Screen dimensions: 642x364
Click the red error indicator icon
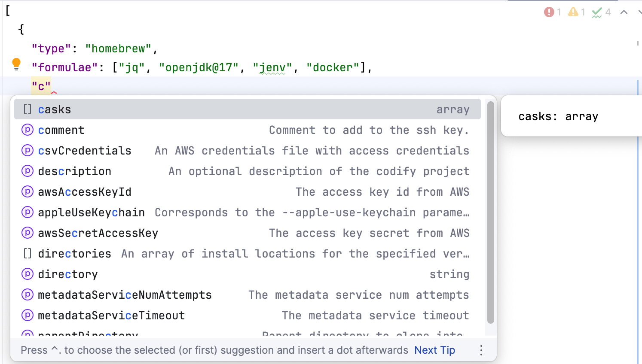[549, 12]
